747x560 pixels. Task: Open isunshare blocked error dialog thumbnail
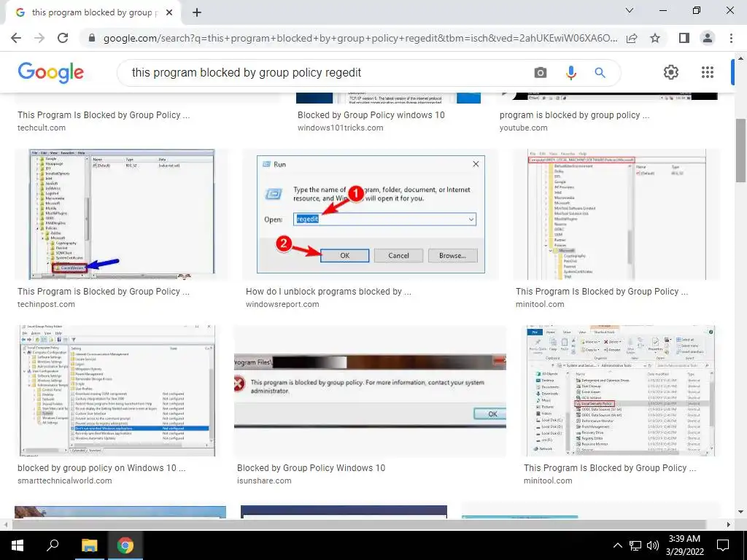pyautogui.click(x=370, y=391)
